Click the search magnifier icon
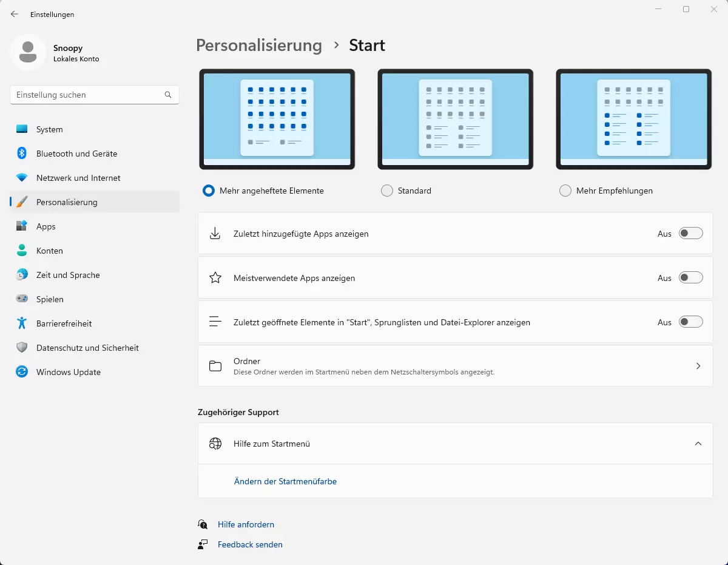Viewport: 728px width, 565px height. [168, 95]
